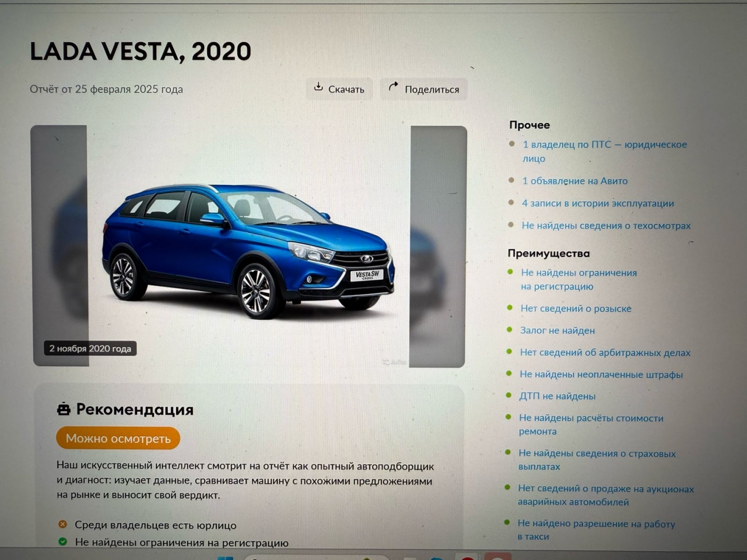Click the download arrow icon next to Скачать
The image size is (747, 560).
(x=318, y=87)
